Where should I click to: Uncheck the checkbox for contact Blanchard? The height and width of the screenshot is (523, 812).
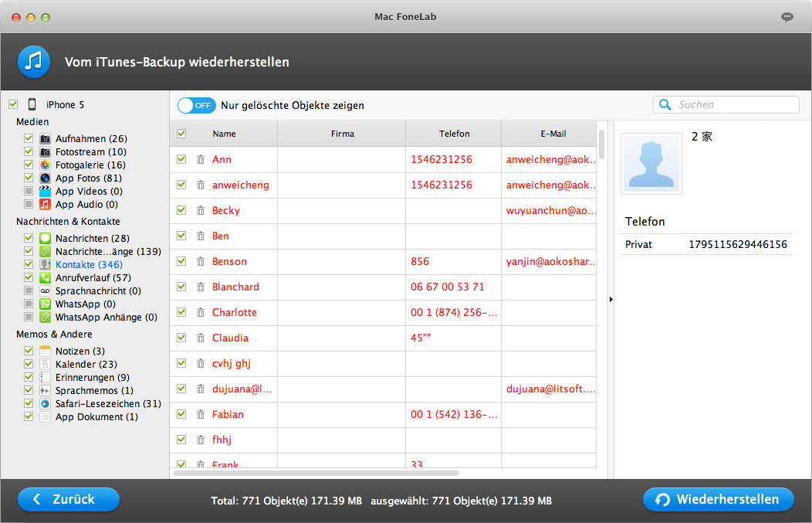[x=181, y=287]
